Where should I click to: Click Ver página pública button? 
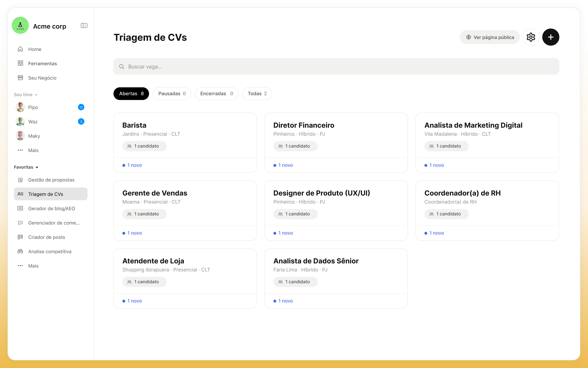[490, 37]
